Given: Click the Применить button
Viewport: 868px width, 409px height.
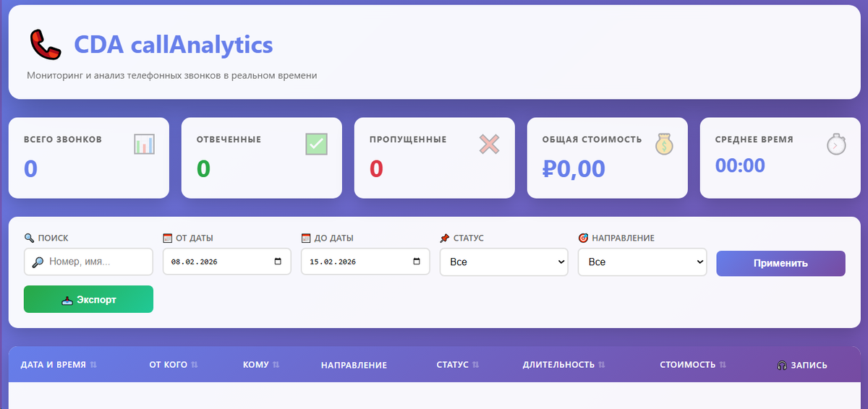Looking at the screenshot, I should [780, 263].
